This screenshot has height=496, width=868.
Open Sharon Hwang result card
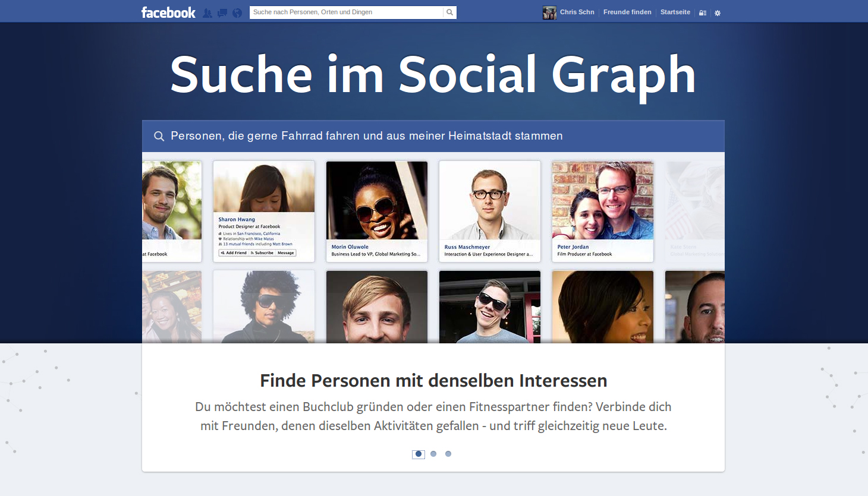click(x=264, y=211)
